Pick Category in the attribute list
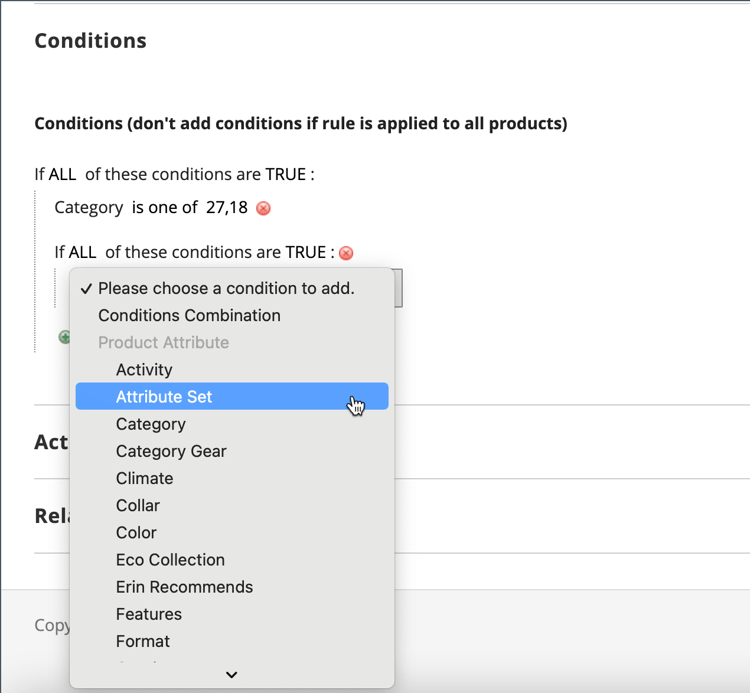Screen dimensions: 750x693 151,424
